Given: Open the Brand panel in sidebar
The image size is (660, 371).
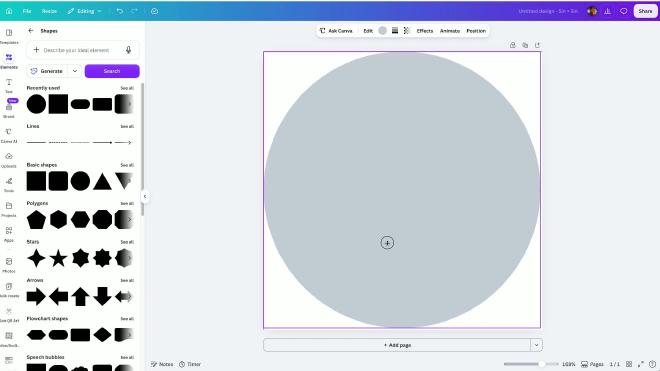Looking at the screenshot, I should click(x=9, y=110).
